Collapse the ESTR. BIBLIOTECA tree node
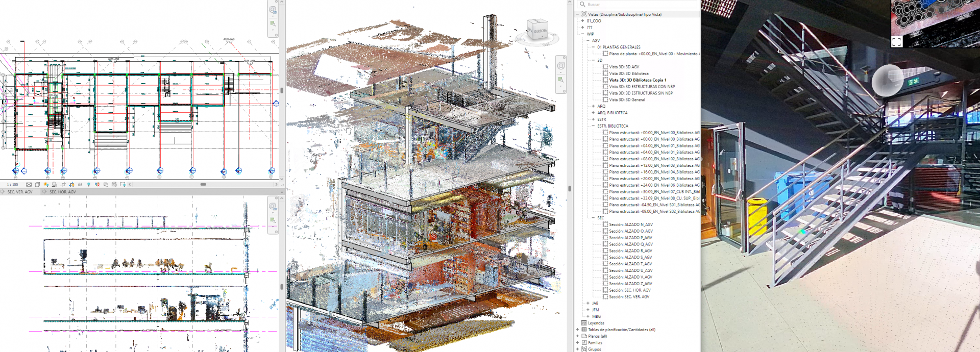Image resolution: width=980 pixels, height=352 pixels. pyautogui.click(x=593, y=126)
